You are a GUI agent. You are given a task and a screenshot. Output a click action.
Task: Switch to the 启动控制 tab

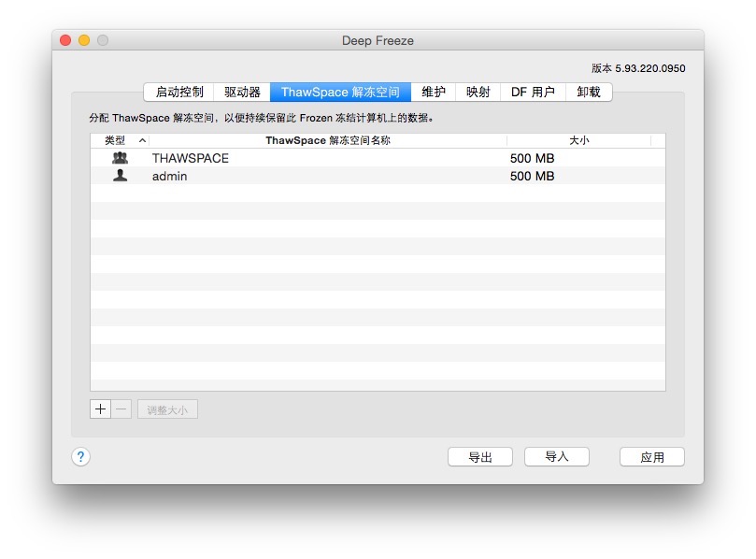(x=179, y=92)
